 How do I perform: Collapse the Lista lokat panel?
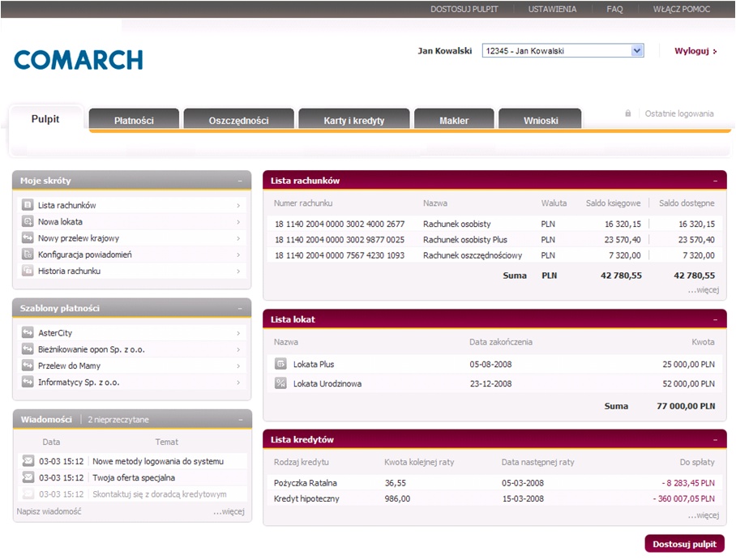[x=716, y=319]
